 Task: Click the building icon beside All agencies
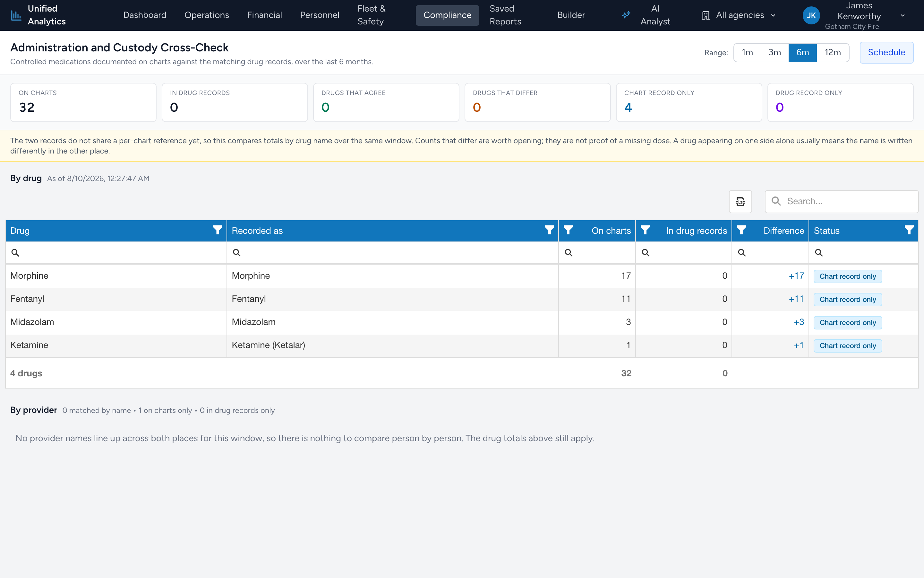[706, 15]
